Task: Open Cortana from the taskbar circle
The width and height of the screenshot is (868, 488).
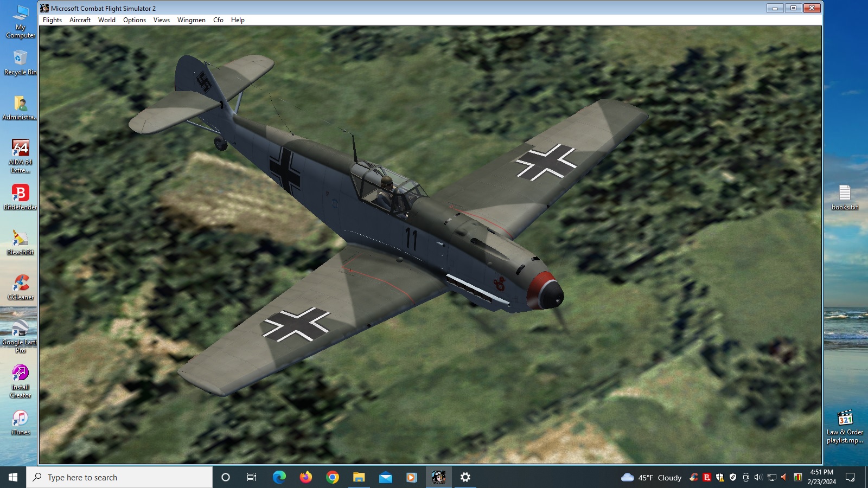Action: click(x=226, y=477)
